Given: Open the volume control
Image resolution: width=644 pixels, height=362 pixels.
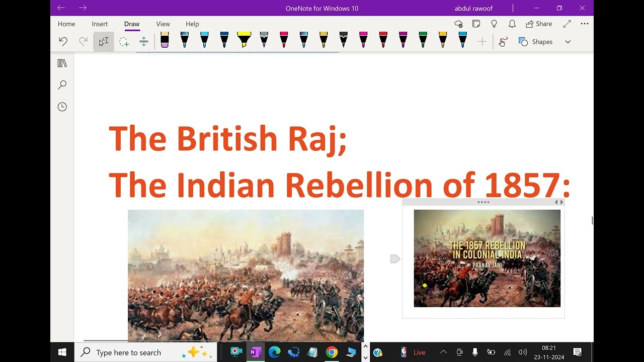Looking at the screenshot, I should (523, 352).
